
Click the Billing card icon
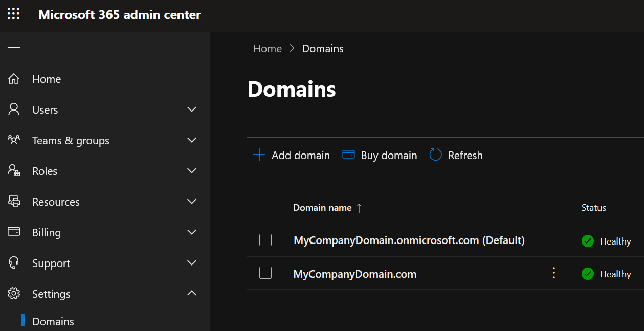[x=14, y=232]
